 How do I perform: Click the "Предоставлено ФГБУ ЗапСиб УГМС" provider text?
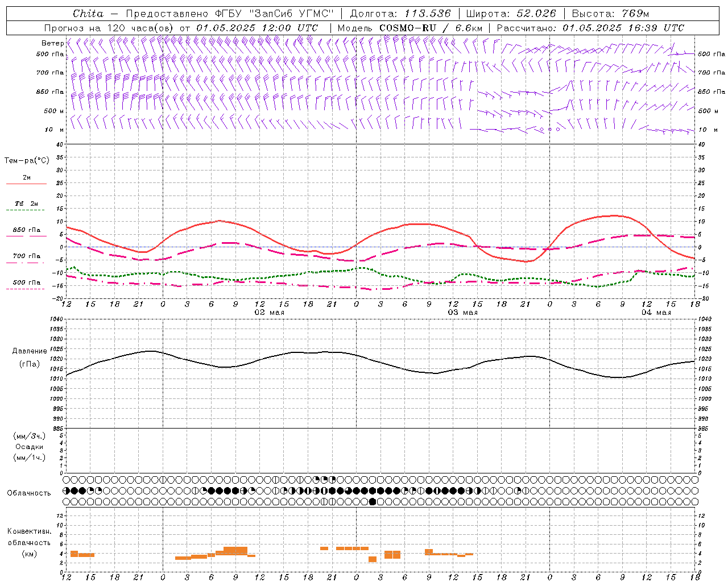pos(229,14)
